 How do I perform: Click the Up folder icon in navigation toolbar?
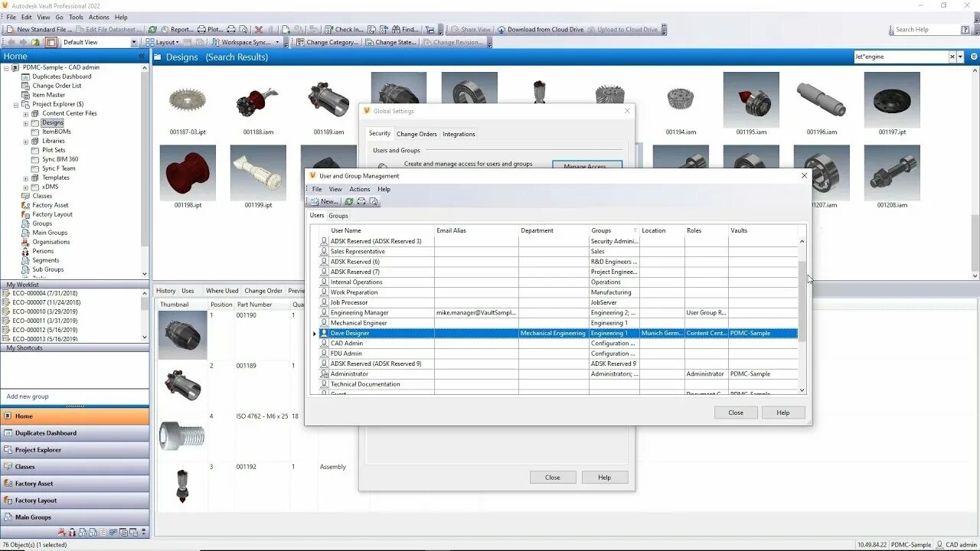(35, 42)
